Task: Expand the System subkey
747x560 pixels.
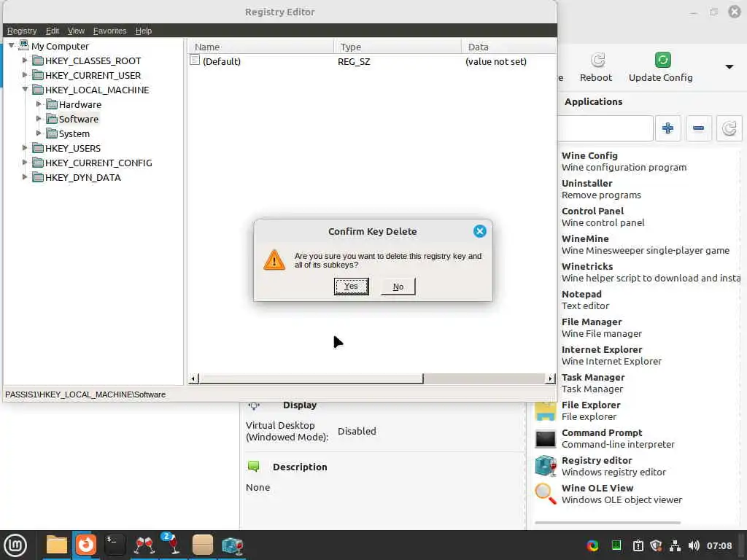Action: 39,133
